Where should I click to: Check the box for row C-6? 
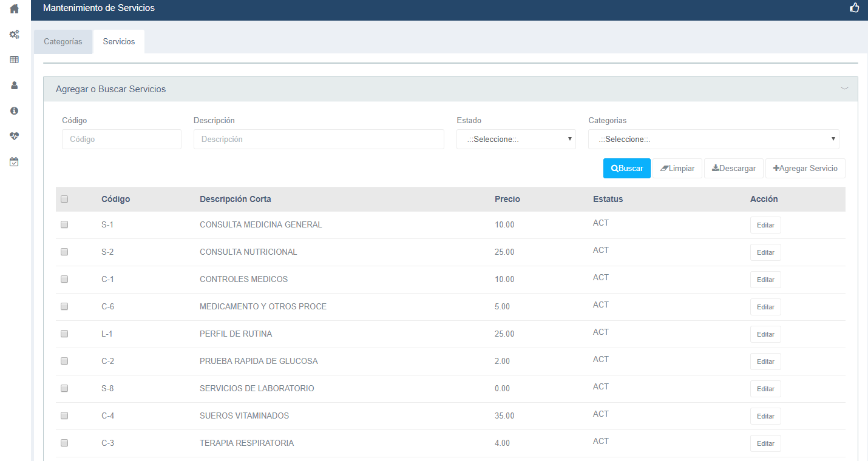tap(64, 306)
